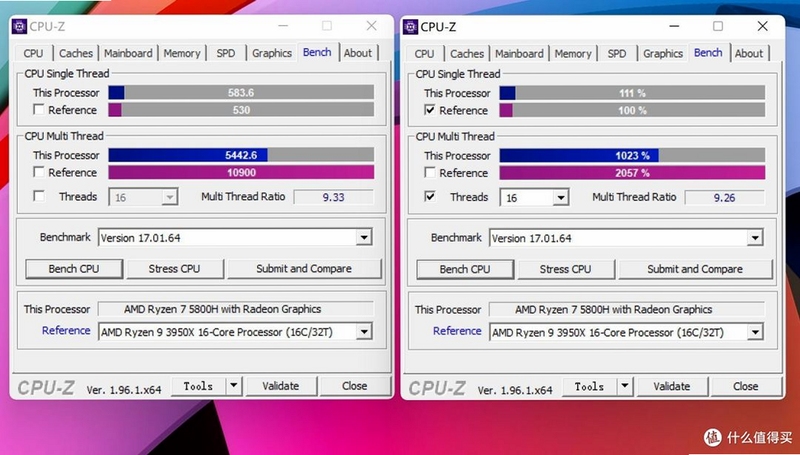The height and width of the screenshot is (455, 800).
Task: Open Memory tab in right window
Action: pyautogui.click(x=572, y=54)
